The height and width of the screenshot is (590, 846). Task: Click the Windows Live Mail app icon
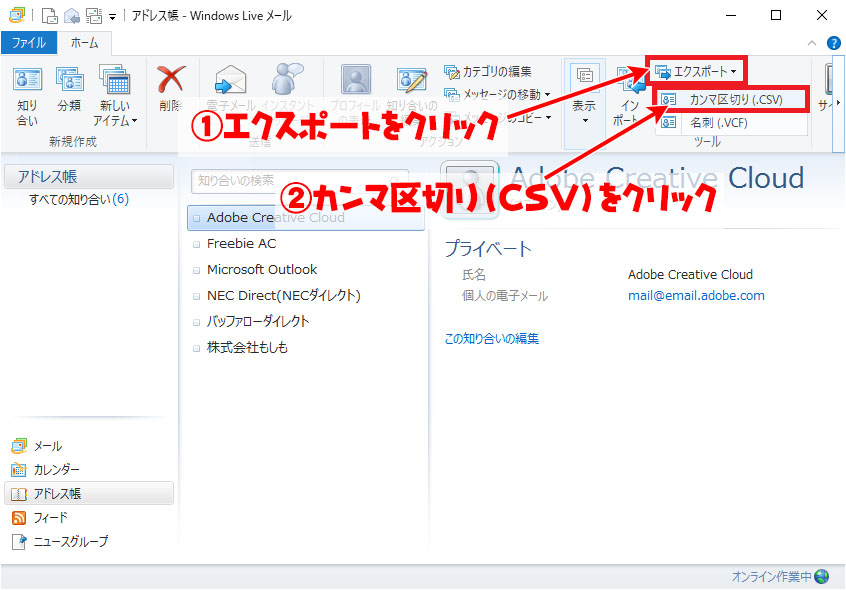click(17, 15)
